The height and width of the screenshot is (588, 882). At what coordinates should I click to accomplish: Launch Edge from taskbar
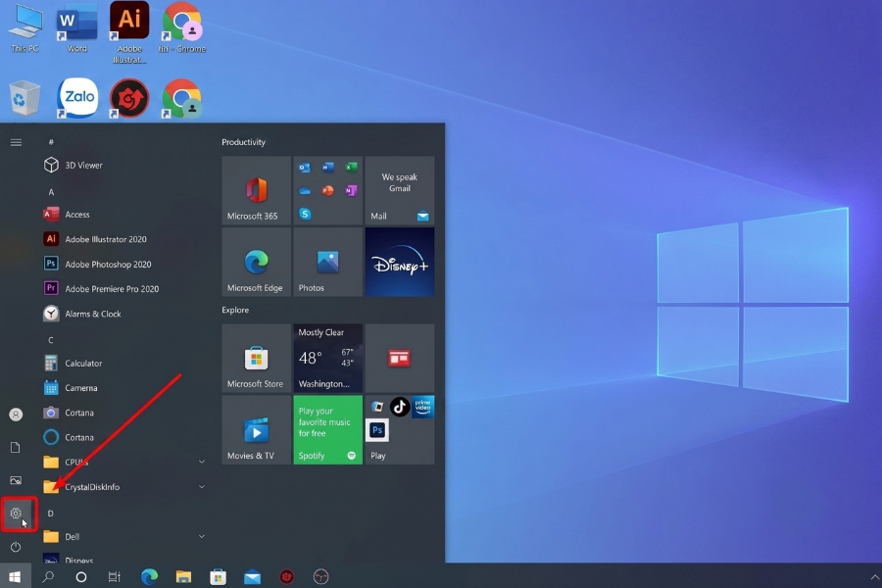coord(149,577)
